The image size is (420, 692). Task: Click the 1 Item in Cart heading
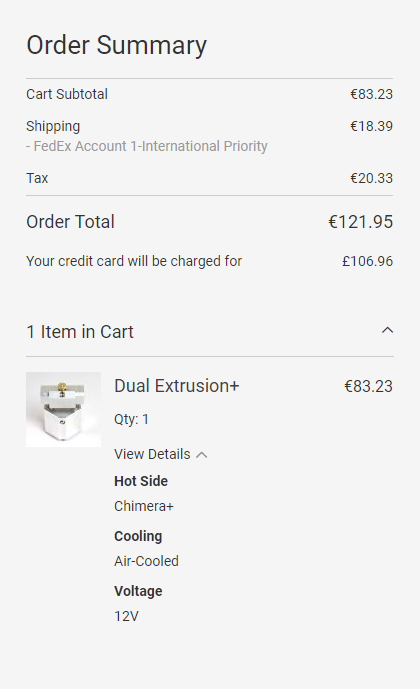pos(80,331)
